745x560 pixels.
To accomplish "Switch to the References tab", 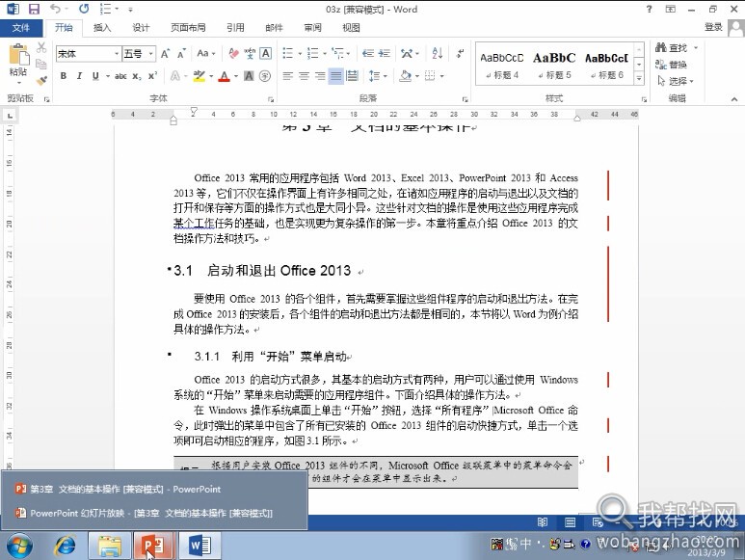I will point(236,28).
